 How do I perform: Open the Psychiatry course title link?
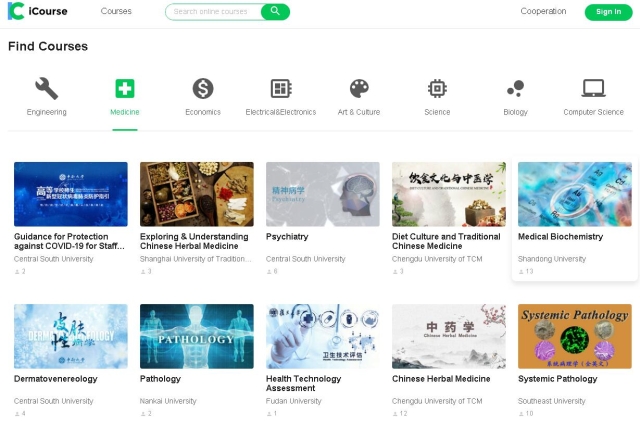coord(287,237)
